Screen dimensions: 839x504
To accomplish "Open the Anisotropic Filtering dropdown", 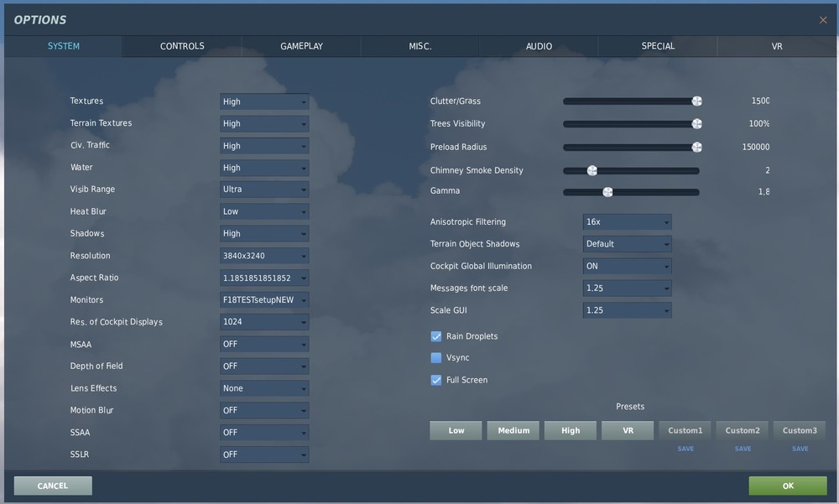I will click(627, 221).
